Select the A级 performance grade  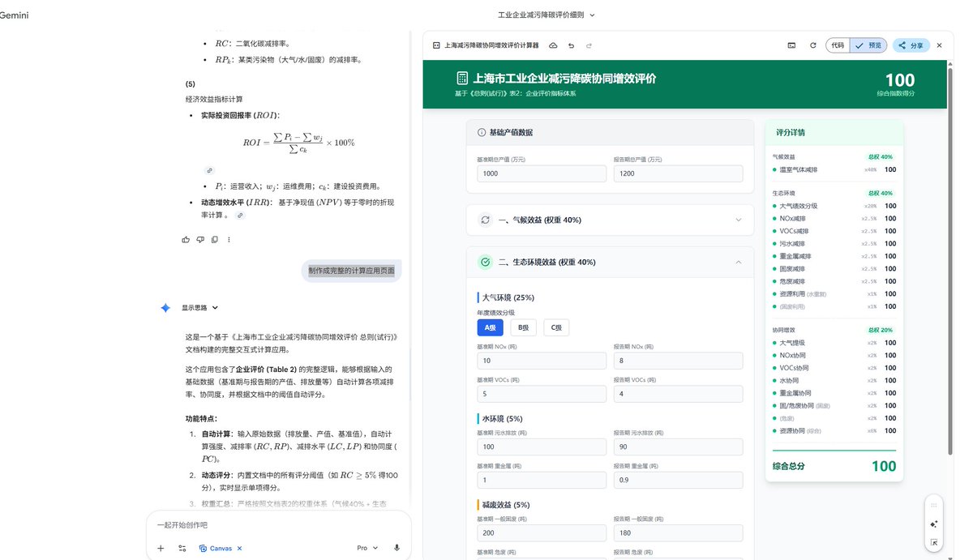click(490, 327)
